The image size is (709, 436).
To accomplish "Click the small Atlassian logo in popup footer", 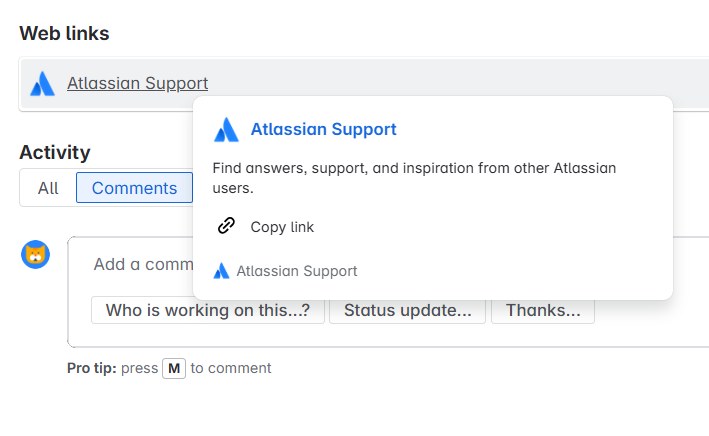I will coord(221,271).
